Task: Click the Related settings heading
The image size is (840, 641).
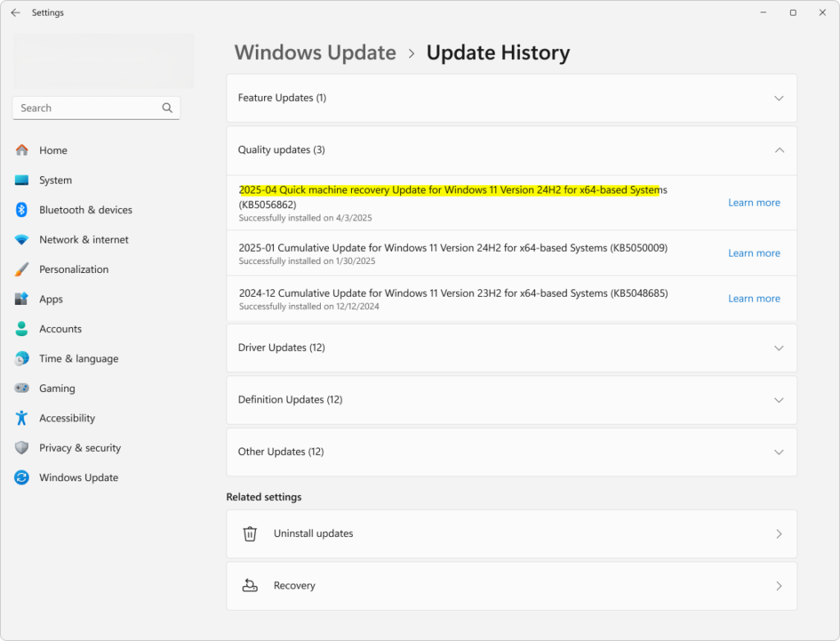Action: click(x=263, y=497)
